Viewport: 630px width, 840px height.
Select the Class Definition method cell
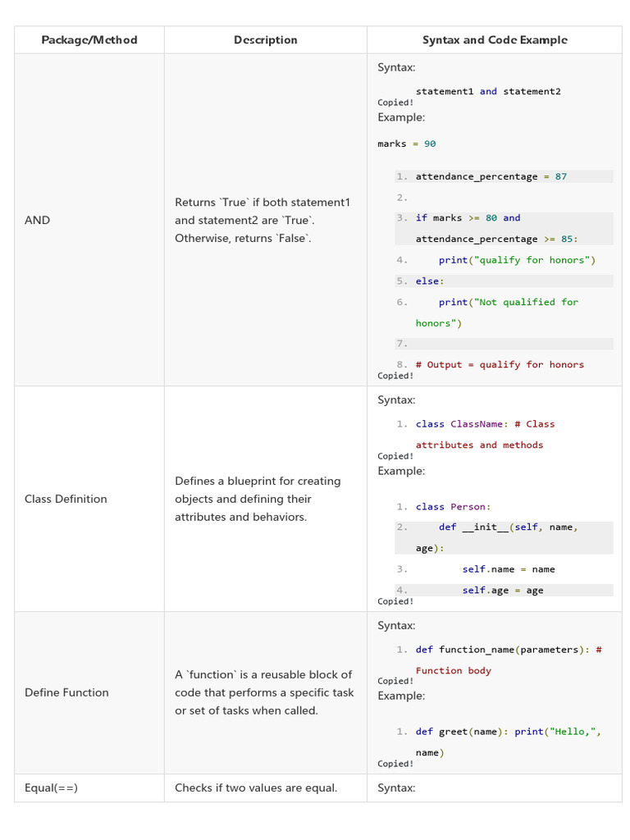click(x=66, y=499)
